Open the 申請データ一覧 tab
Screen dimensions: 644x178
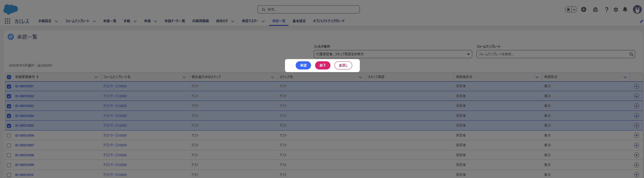coord(175,21)
